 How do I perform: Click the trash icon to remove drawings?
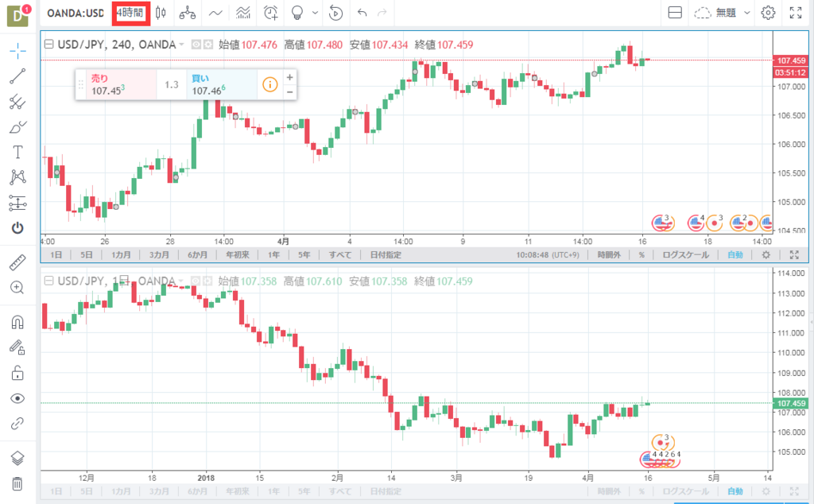17,484
